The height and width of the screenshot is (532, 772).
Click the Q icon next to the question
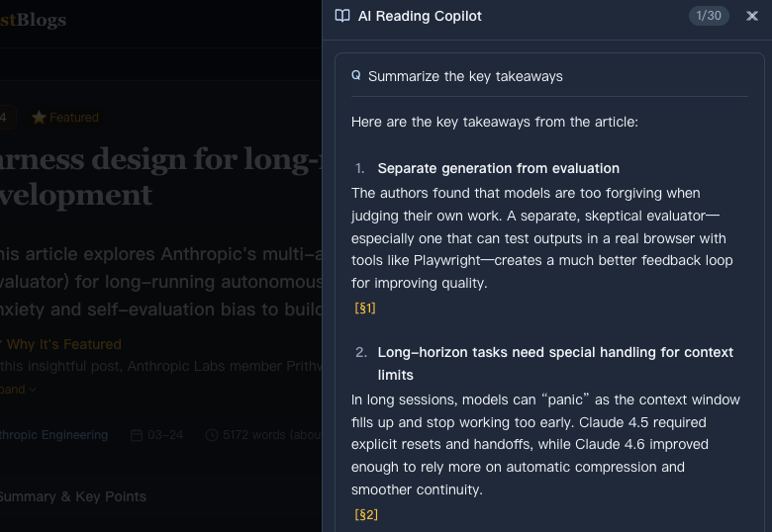coord(356,76)
